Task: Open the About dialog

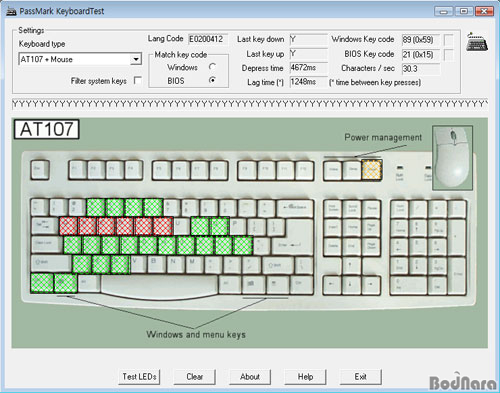Action: pos(250,377)
